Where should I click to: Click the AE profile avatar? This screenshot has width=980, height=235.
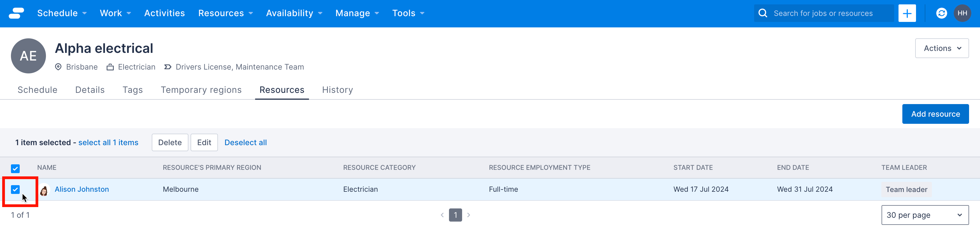[x=28, y=56]
